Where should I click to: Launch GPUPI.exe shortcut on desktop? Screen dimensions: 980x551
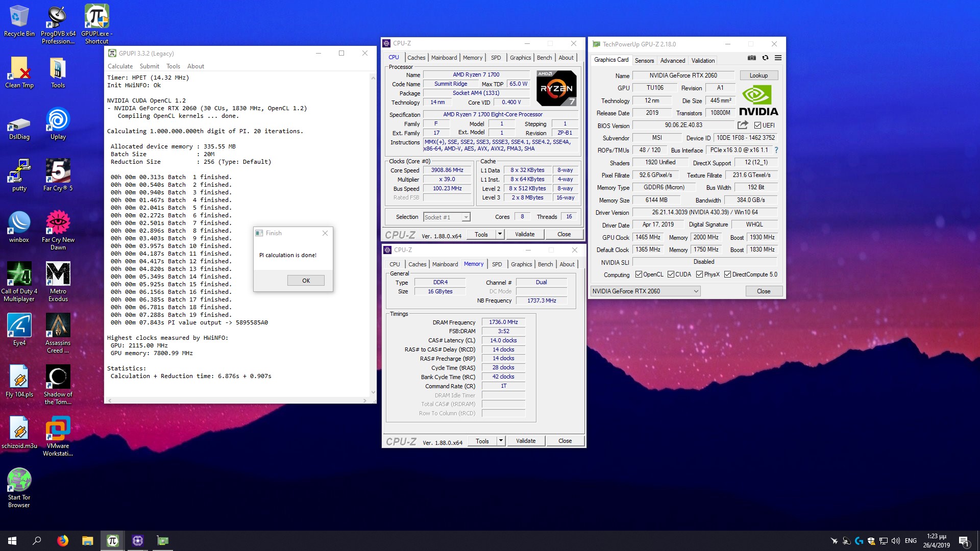(96, 24)
